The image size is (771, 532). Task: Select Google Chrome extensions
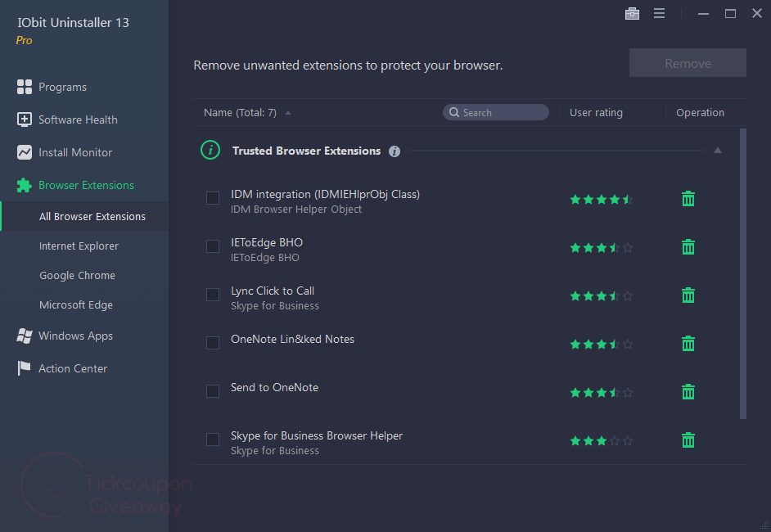coord(77,275)
